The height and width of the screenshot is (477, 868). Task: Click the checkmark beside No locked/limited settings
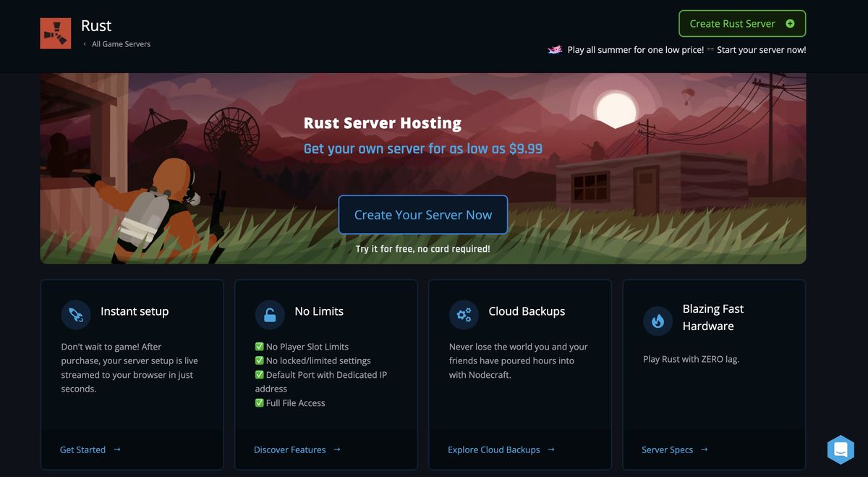click(260, 360)
